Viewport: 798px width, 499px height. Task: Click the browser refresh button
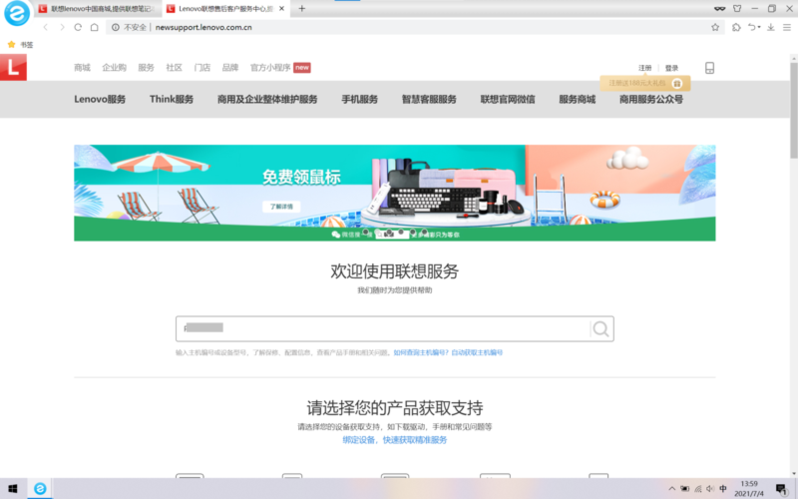[x=78, y=27]
